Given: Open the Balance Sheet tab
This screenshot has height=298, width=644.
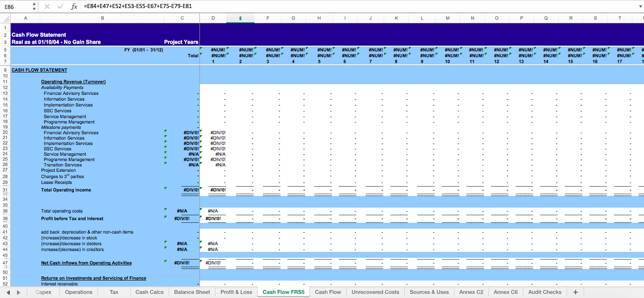Looking at the screenshot, I should 192,292.
